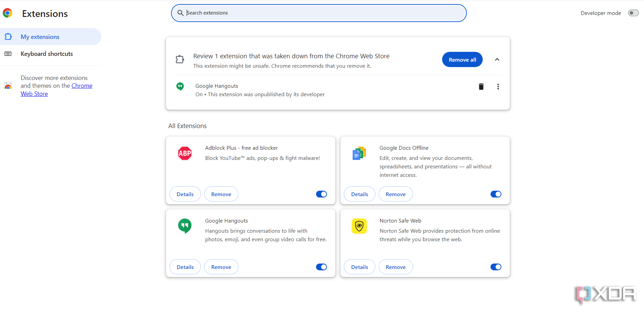Remove Google Hangouts from All Extensions
644x313 pixels.
click(x=221, y=267)
